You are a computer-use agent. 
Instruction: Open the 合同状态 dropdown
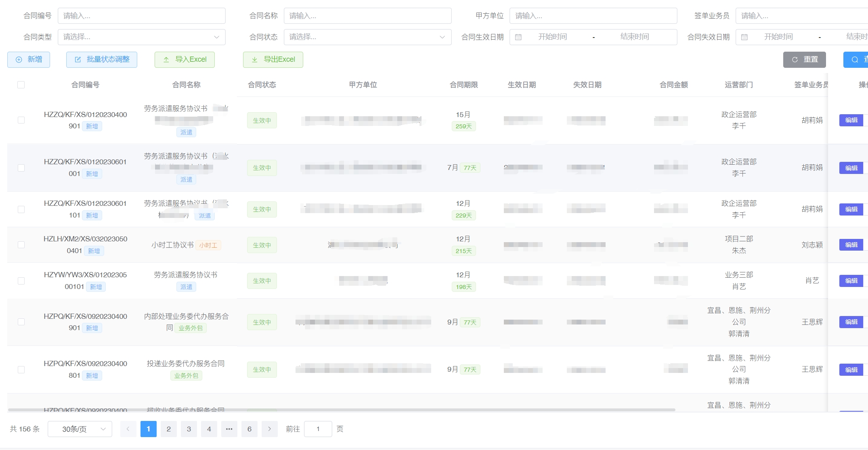367,37
